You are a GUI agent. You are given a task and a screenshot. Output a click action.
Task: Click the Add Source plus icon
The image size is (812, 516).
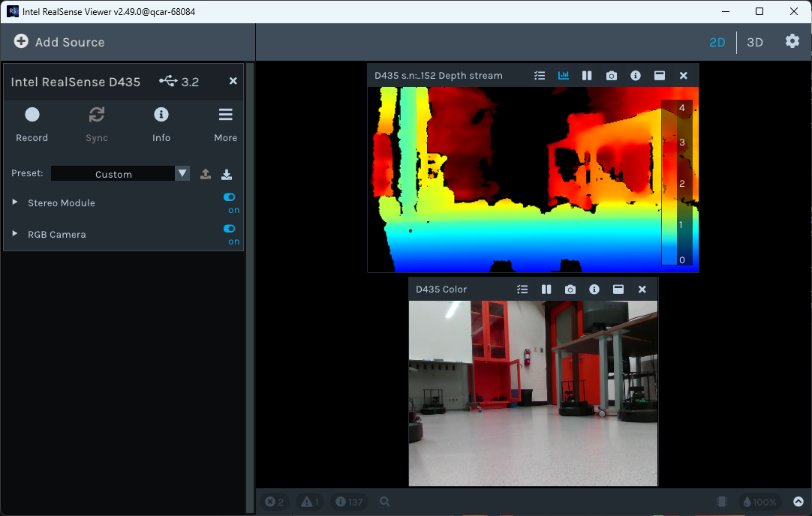pyautogui.click(x=21, y=41)
